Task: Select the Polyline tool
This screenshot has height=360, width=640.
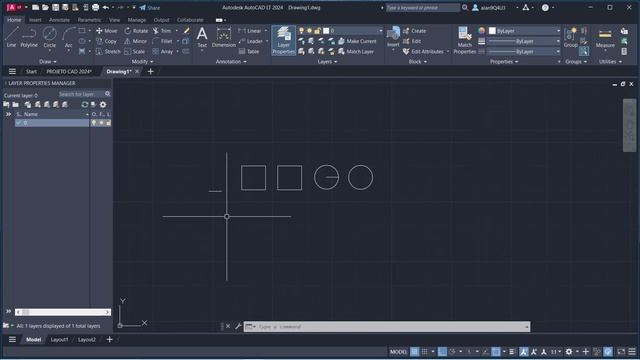Action: [x=29, y=37]
